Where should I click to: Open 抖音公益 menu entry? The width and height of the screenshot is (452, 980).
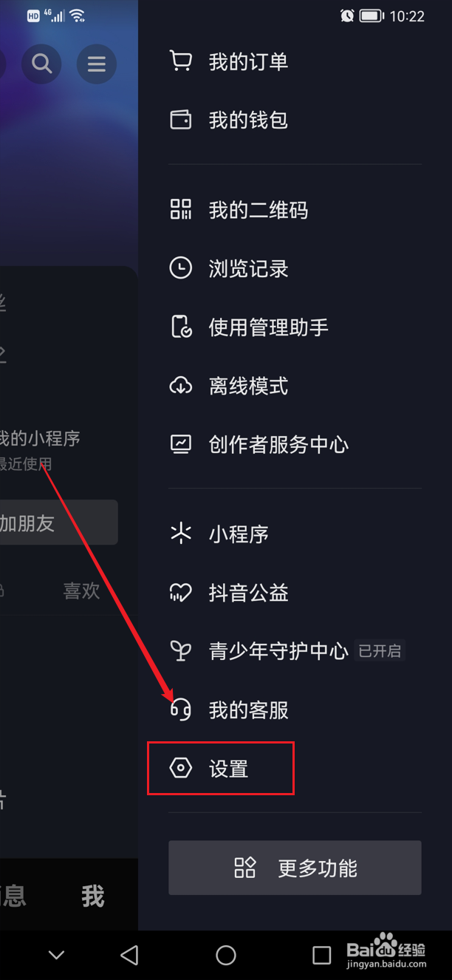(x=295, y=593)
